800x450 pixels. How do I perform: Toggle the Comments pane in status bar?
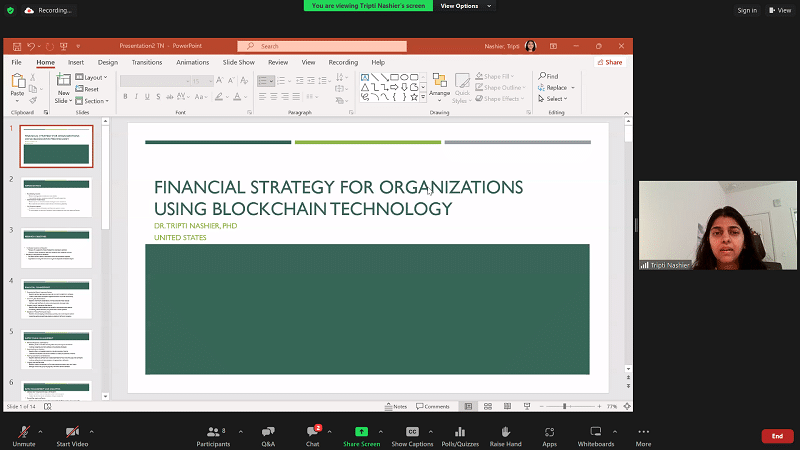(x=434, y=406)
